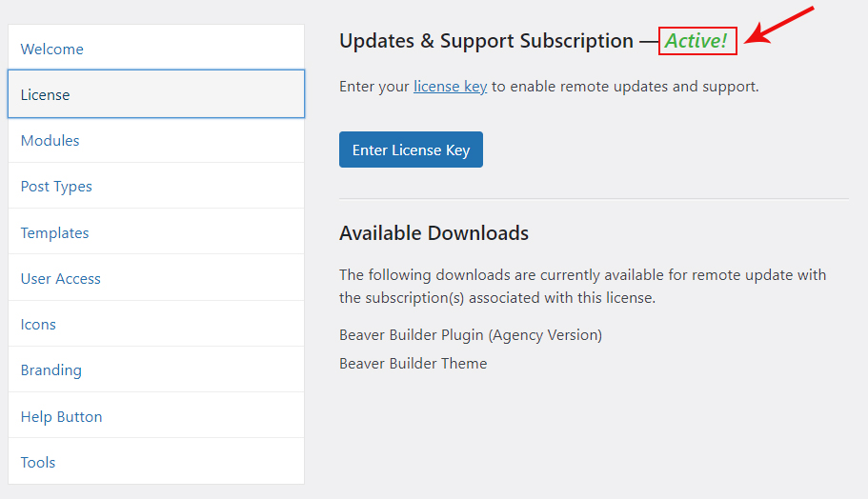Select Beaver Builder Plugin (Agency Version) entry
The height and width of the screenshot is (499, 868).
pyautogui.click(x=471, y=335)
